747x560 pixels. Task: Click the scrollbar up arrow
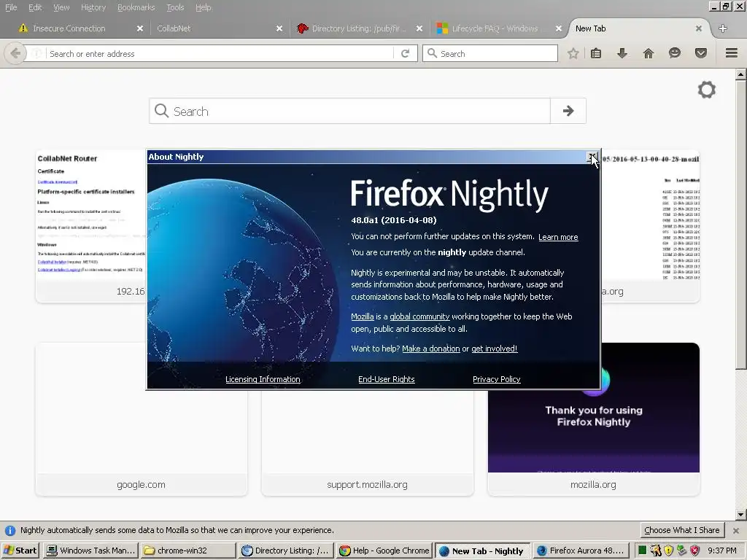[740, 74]
